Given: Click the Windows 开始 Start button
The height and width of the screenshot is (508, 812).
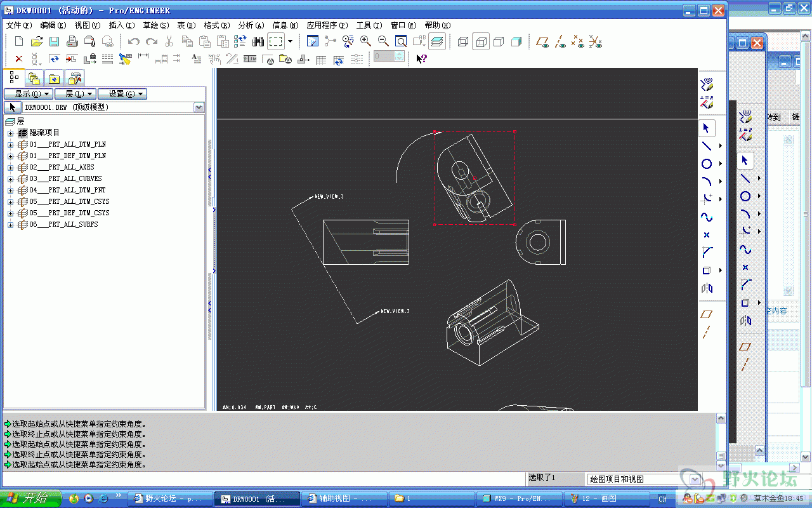Looking at the screenshot, I should pyautogui.click(x=30, y=498).
